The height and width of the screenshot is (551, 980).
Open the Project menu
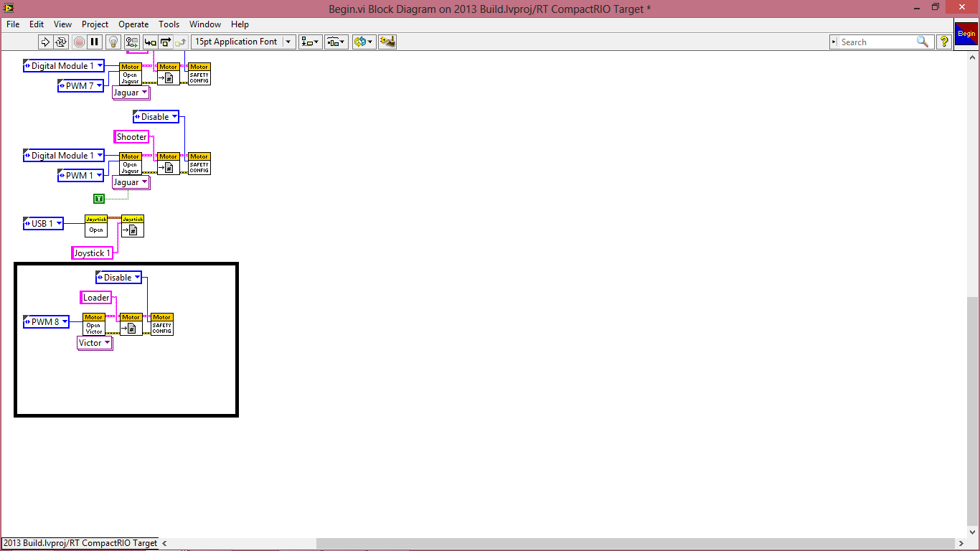[95, 24]
